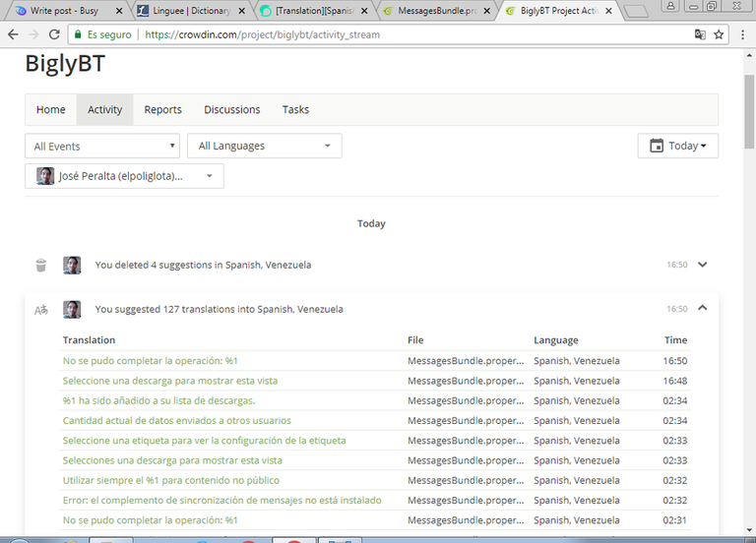This screenshot has width=756, height=543.
Task: Open the Discussions tab
Action: tap(231, 109)
